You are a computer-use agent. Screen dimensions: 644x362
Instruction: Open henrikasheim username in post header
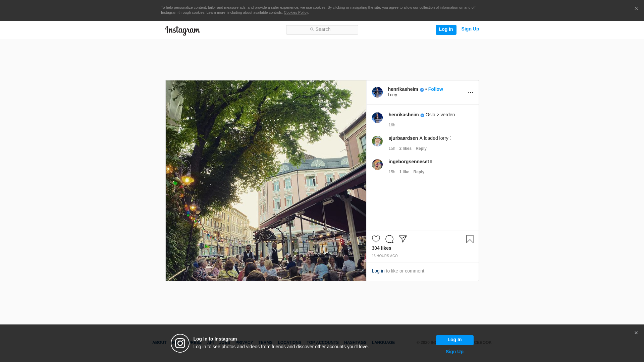tap(403, 89)
